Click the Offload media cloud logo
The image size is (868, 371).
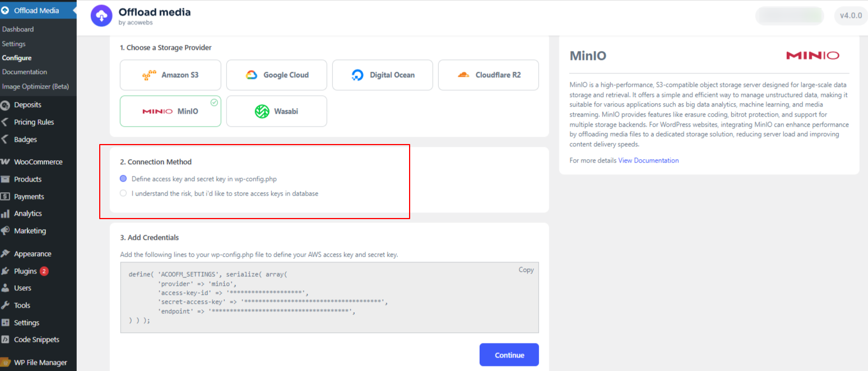101,16
